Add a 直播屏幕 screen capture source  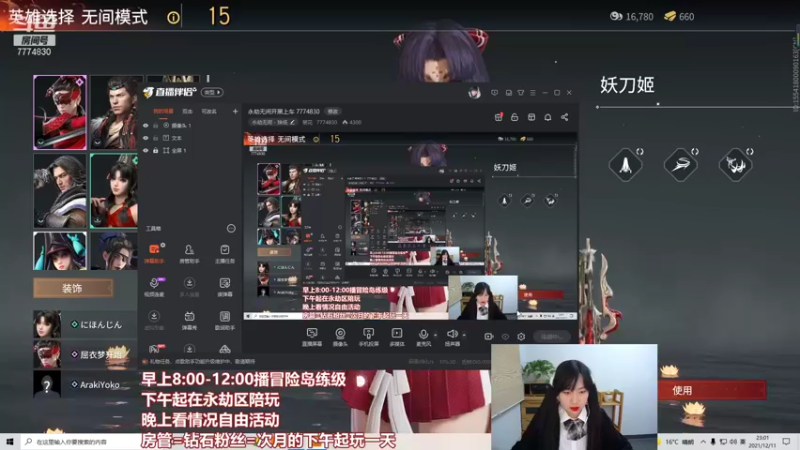(x=312, y=337)
